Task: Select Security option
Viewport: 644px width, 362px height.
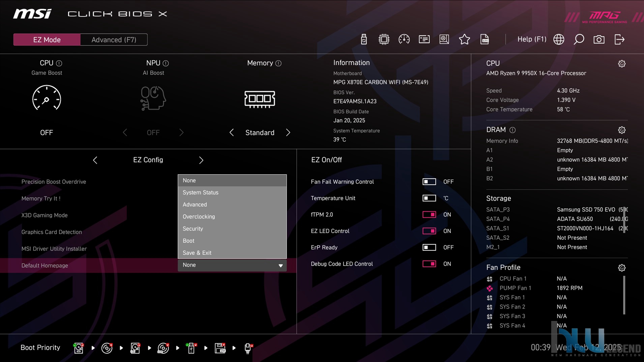Action: (232, 229)
